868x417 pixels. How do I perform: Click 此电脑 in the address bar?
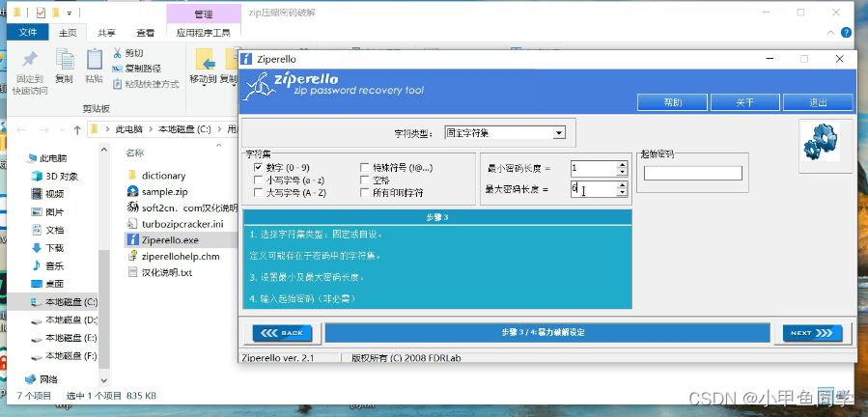coord(129,129)
